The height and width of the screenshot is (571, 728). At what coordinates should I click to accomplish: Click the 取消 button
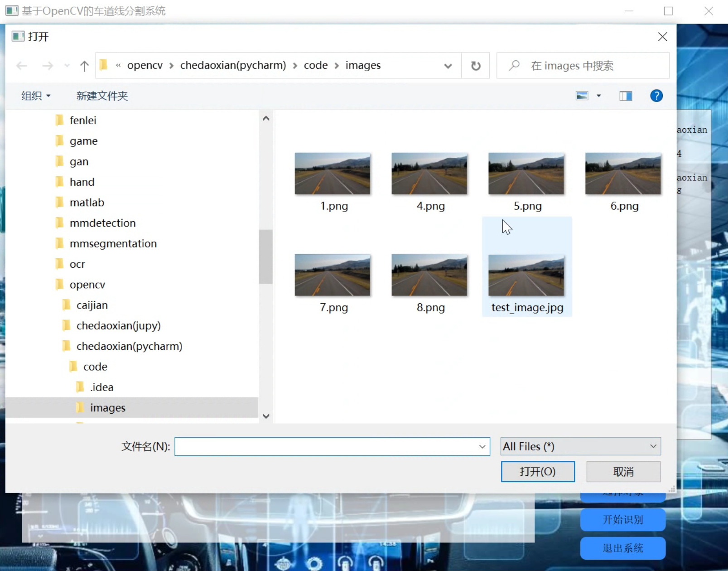click(x=623, y=472)
